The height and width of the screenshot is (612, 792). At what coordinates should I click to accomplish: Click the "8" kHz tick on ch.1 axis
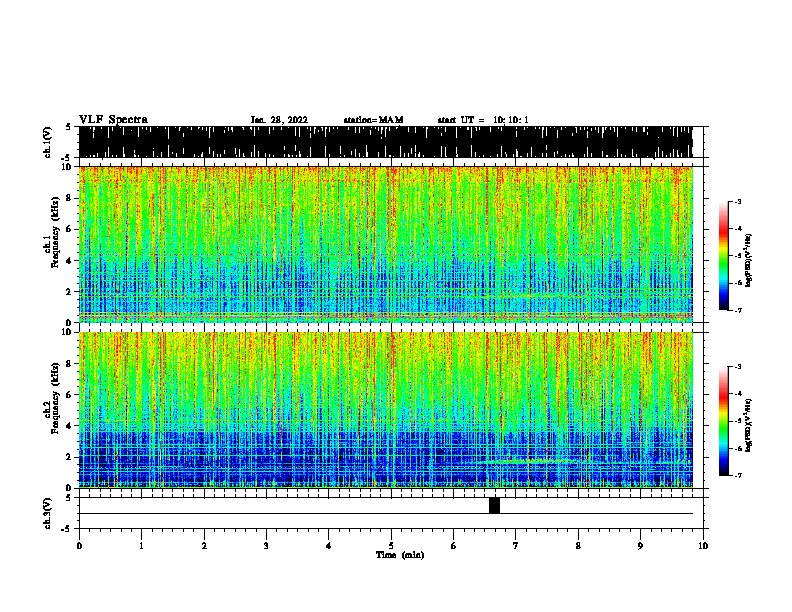69,198
